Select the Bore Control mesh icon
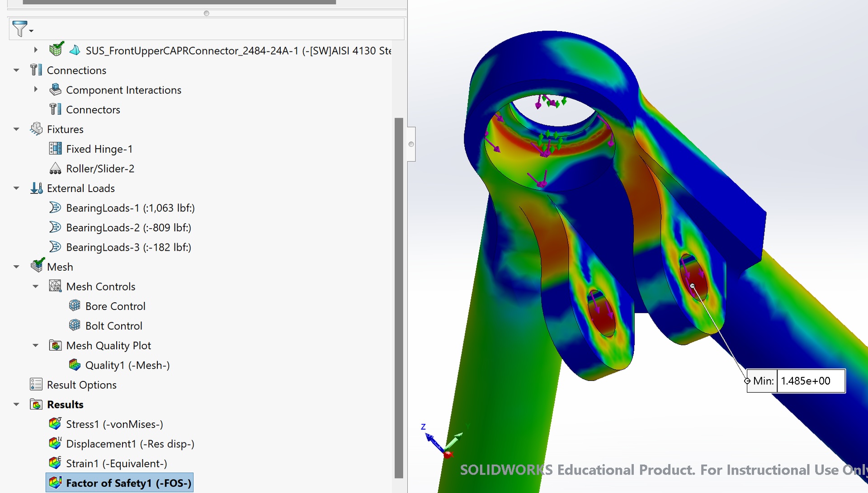The width and height of the screenshot is (868, 493). click(75, 306)
